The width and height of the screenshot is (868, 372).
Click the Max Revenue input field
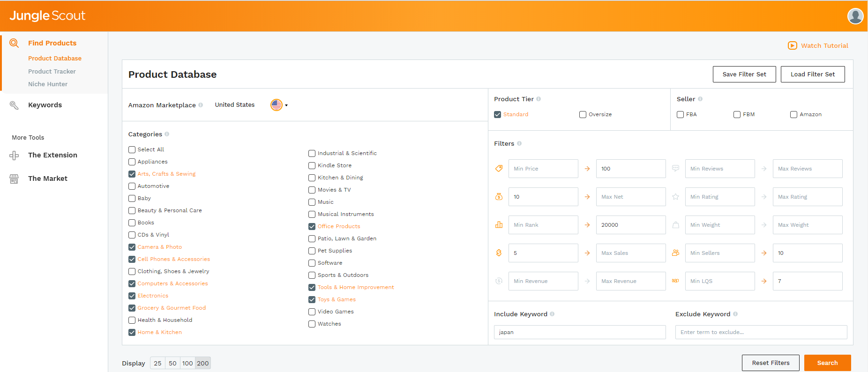click(x=631, y=281)
